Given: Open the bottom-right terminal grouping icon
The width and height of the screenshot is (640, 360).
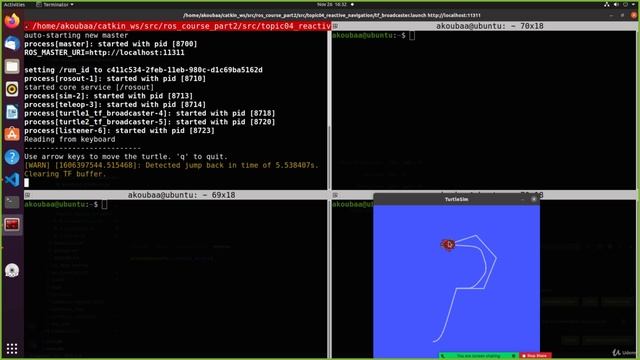Looking at the screenshot, I should (335, 195).
